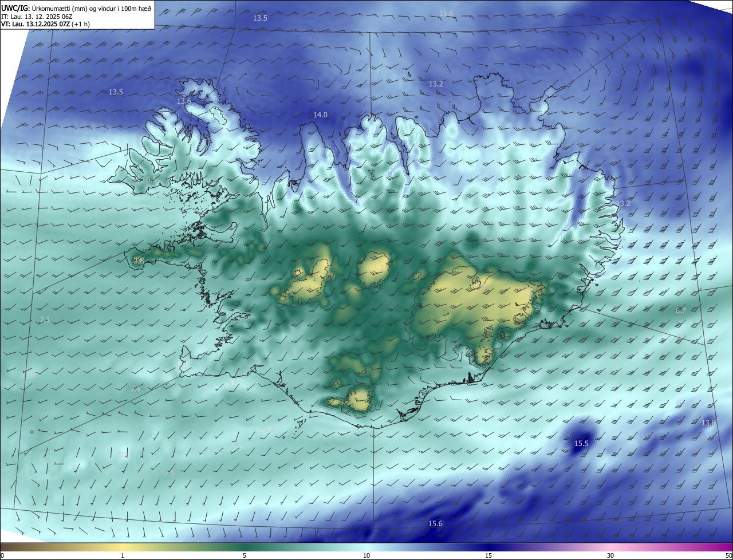This screenshot has height=560, width=733.
Task: Click the colorbar tick label 5
Action: pyautogui.click(x=245, y=555)
